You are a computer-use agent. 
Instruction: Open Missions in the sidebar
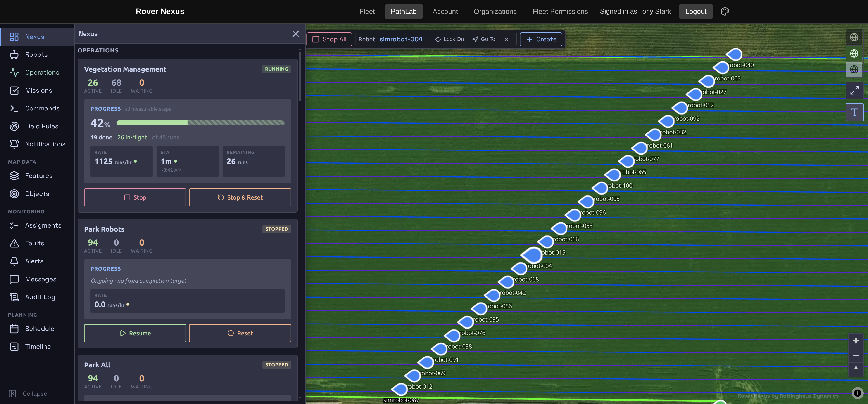click(37, 91)
